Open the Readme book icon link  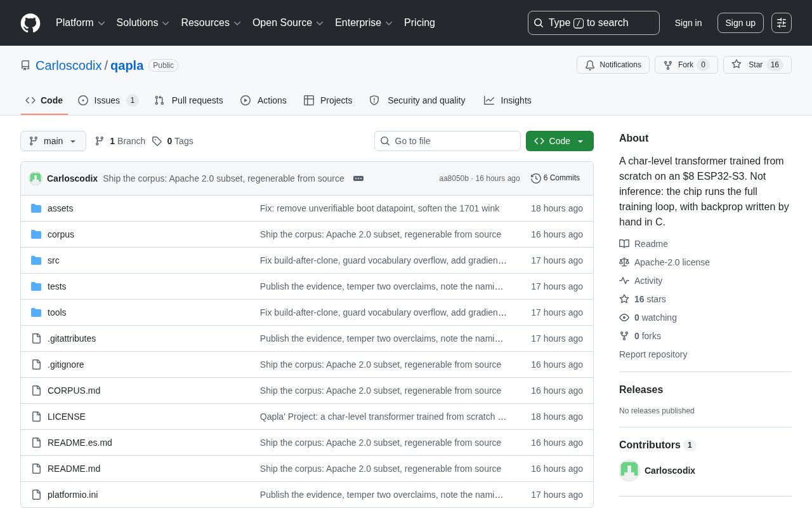pyautogui.click(x=624, y=244)
